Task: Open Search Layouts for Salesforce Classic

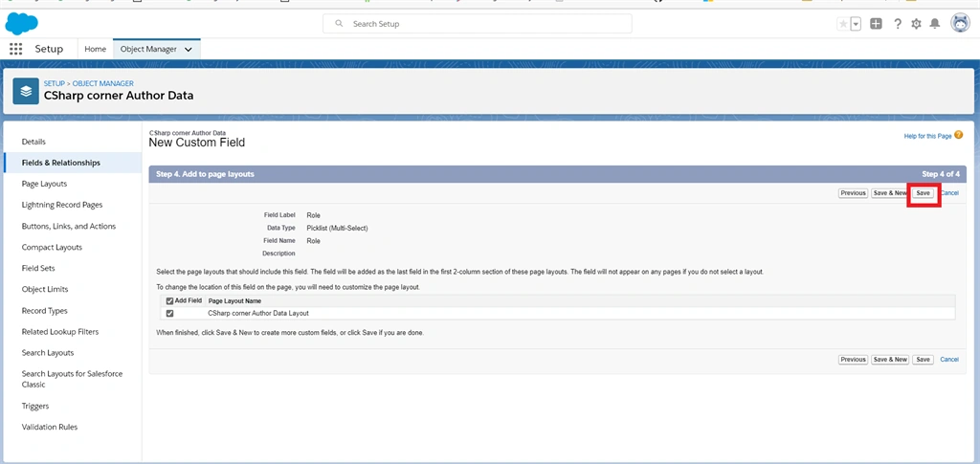Action: point(73,379)
